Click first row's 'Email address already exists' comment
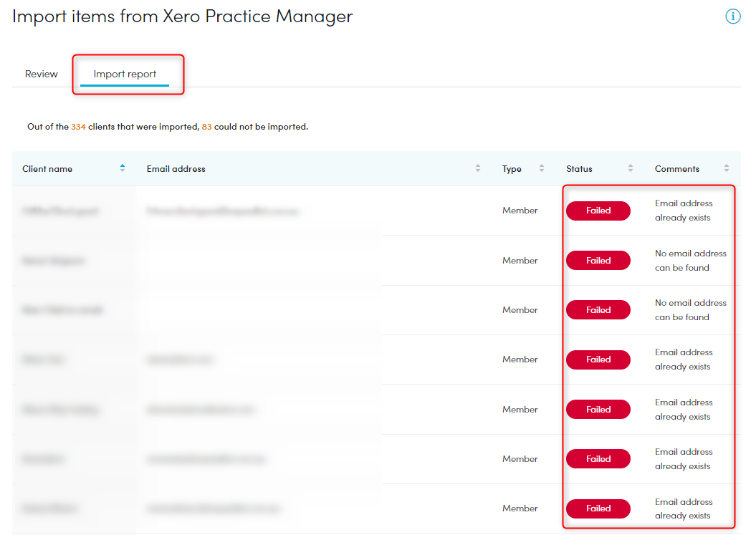756x535 pixels. pyautogui.click(x=683, y=211)
